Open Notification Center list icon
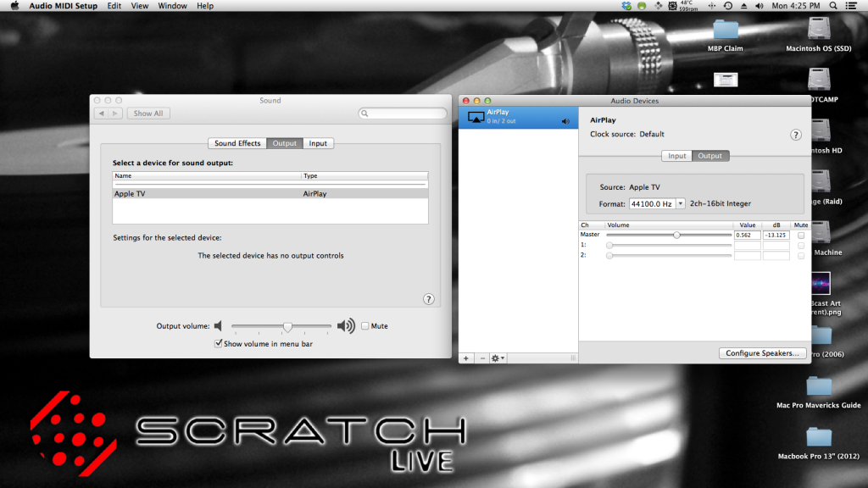Screen dimensions: 868x488 pos(851,6)
